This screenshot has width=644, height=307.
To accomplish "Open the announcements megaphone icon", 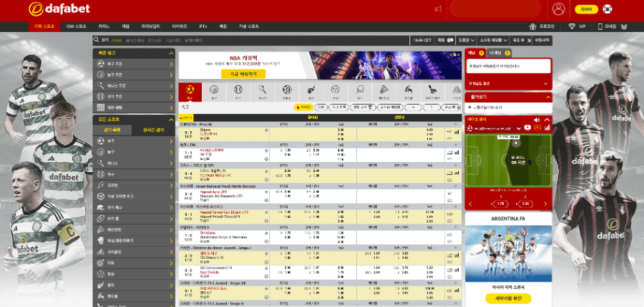I will tap(438, 9).
